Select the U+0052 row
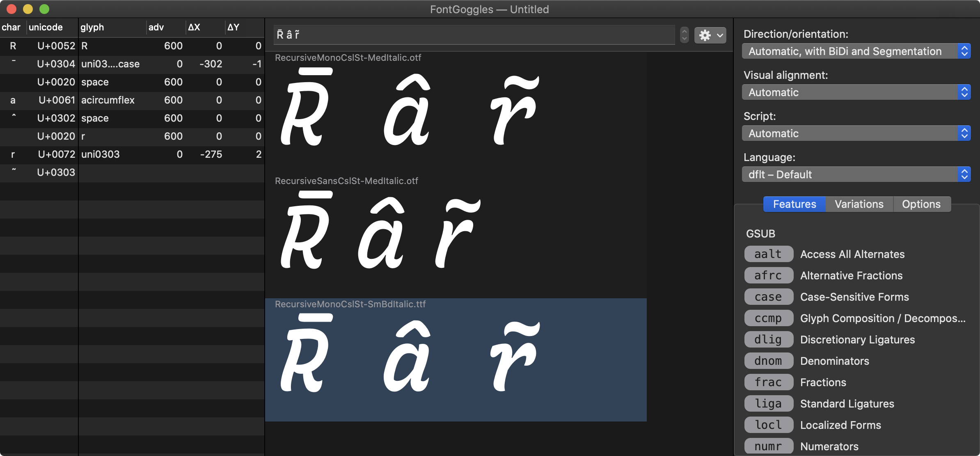Screen dimensions: 980x456 [x=39, y=46]
